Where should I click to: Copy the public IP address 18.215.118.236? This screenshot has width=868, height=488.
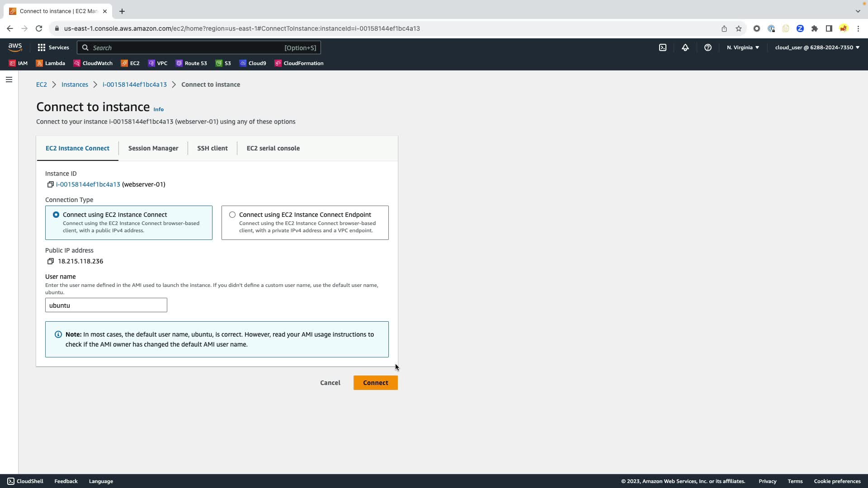pos(50,261)
